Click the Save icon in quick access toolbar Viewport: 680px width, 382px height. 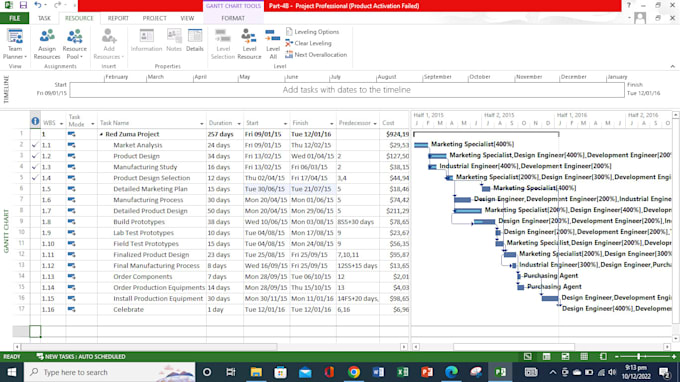click(x=23, y=6)
